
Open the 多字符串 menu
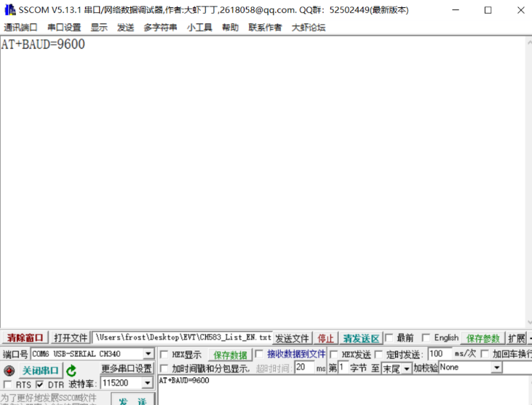(160, 27)
